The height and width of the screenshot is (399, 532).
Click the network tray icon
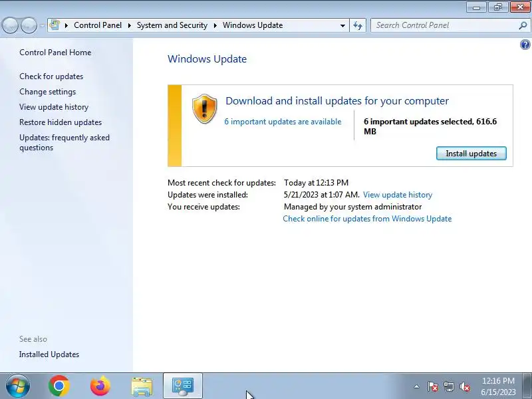(x=449, y=386)
